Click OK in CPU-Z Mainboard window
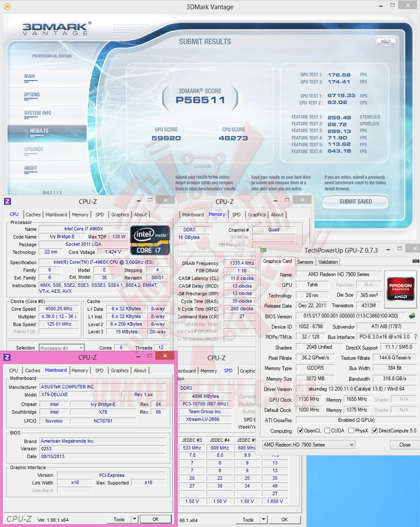 pos(155,519)
